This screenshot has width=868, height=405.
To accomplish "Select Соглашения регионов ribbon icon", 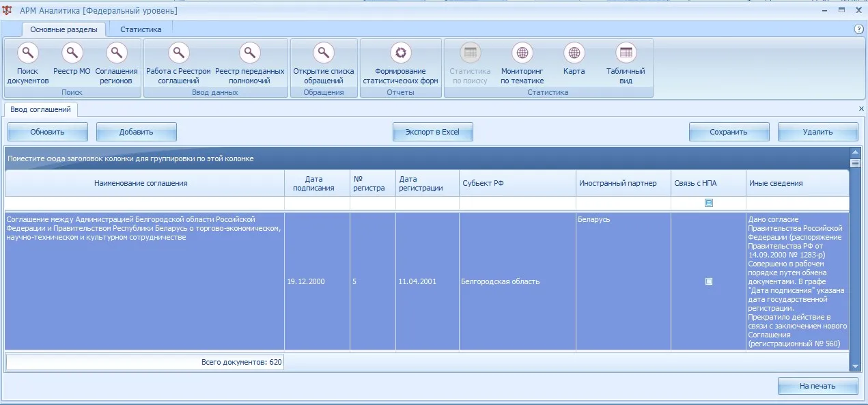I will tap(117, 53).
